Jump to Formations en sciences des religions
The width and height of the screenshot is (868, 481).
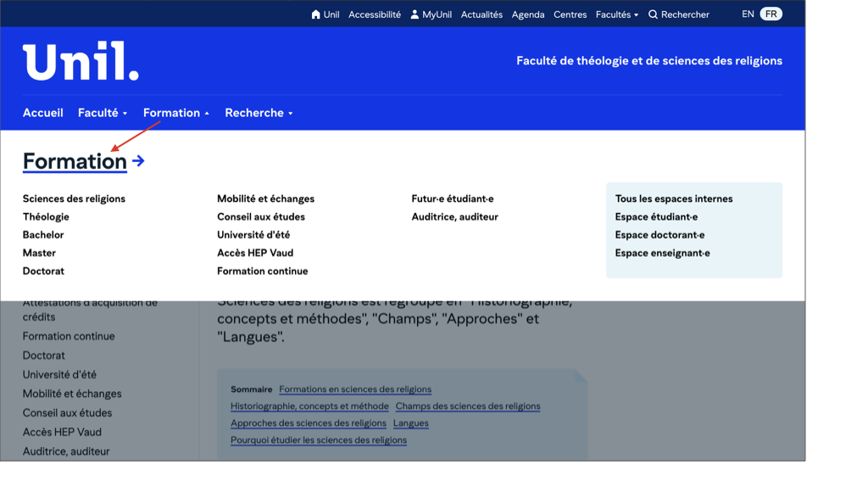click(355, 389)
